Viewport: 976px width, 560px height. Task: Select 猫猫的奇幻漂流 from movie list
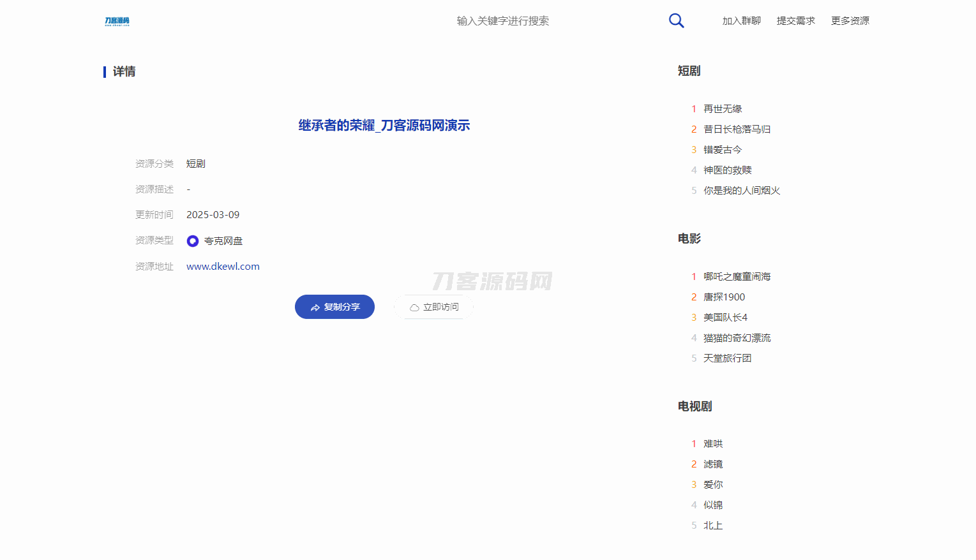coord(737,338)
